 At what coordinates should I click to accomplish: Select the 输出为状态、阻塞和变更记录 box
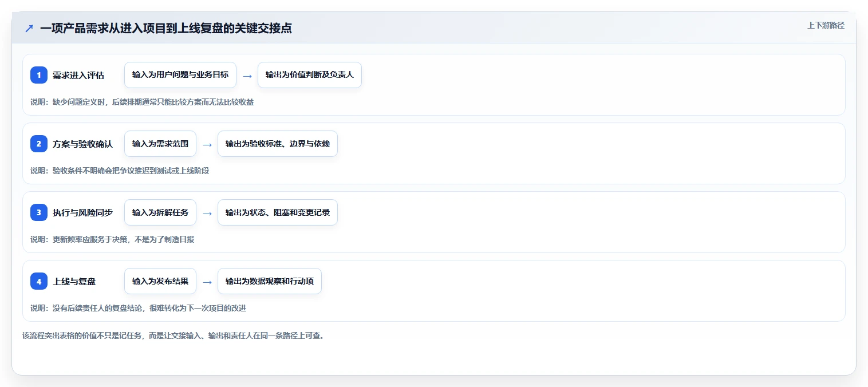(278, 212)
